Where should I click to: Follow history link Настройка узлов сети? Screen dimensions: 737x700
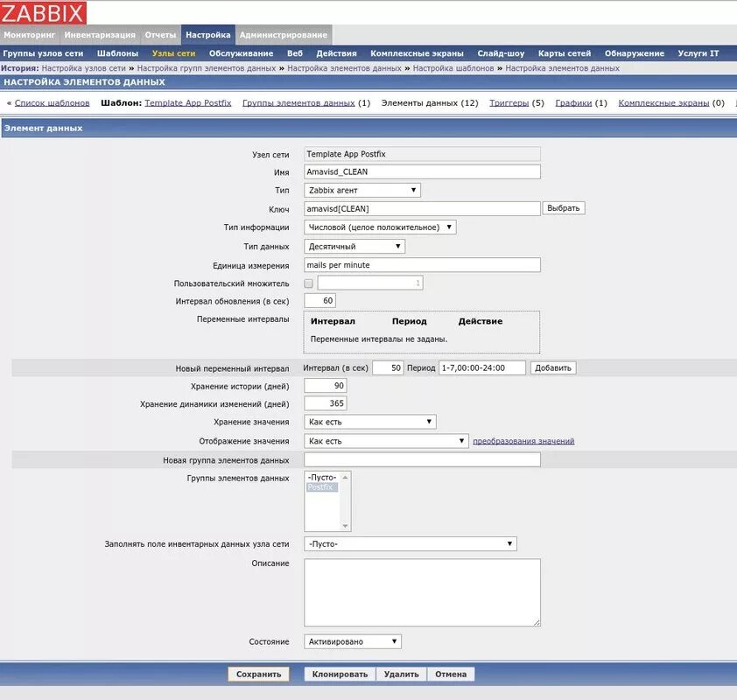click(84, 68)
